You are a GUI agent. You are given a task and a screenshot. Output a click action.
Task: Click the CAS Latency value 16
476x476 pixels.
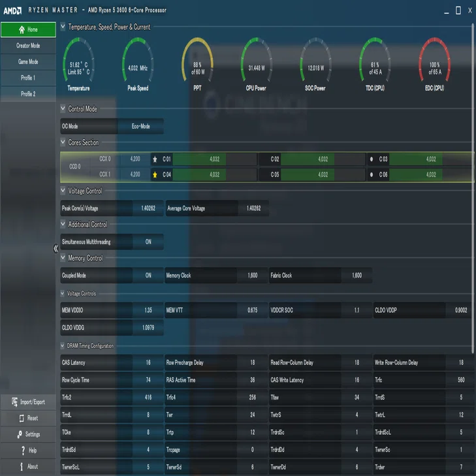pyautogui.click(x=148, y=362)
